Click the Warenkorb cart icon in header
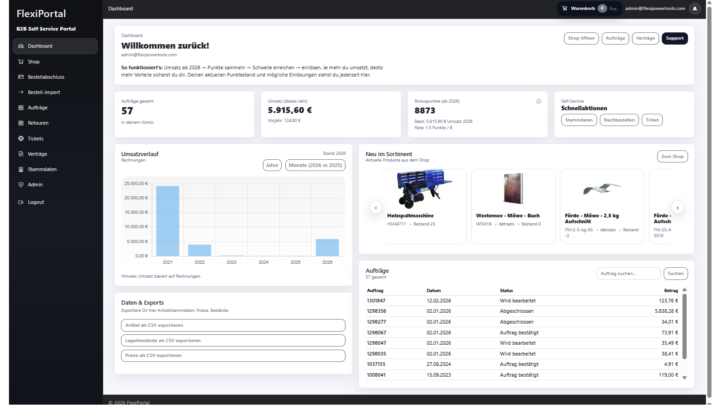Viewport: 720px width, 405px height. coord(566,7)
